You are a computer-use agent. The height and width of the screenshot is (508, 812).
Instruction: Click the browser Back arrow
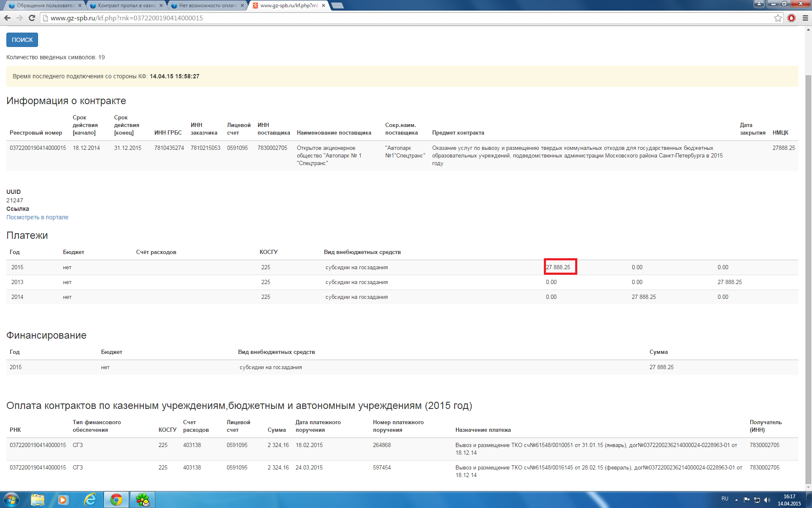(x=7, y=18)
